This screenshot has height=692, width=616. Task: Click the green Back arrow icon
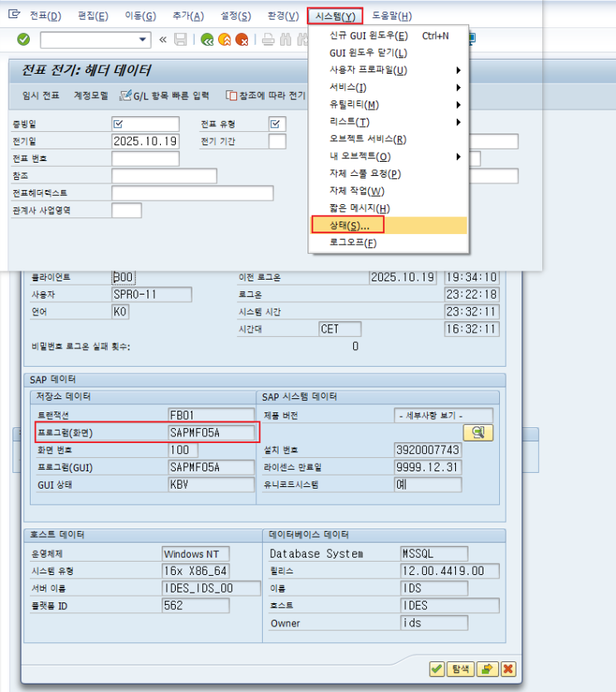pos(206,40)
